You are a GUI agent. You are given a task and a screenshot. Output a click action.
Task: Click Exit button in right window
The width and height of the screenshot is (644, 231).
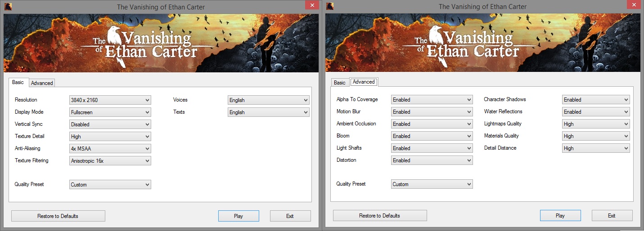612,216
